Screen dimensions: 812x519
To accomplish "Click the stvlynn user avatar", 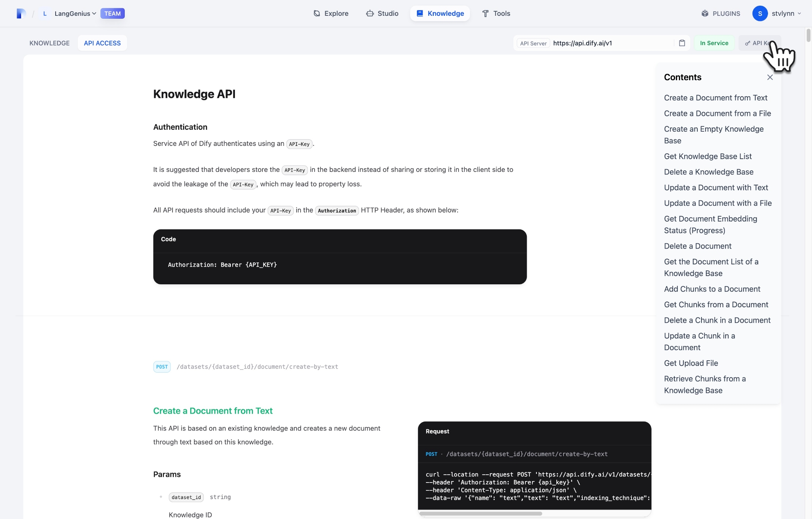I will 760,14.
